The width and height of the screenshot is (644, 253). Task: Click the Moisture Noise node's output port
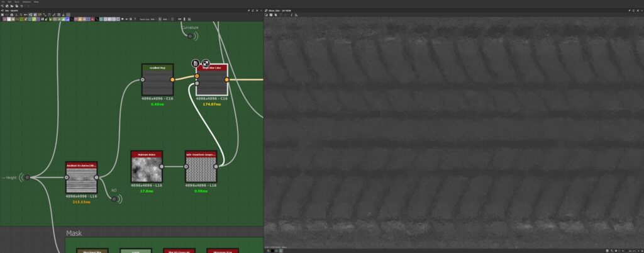point(162,166)
